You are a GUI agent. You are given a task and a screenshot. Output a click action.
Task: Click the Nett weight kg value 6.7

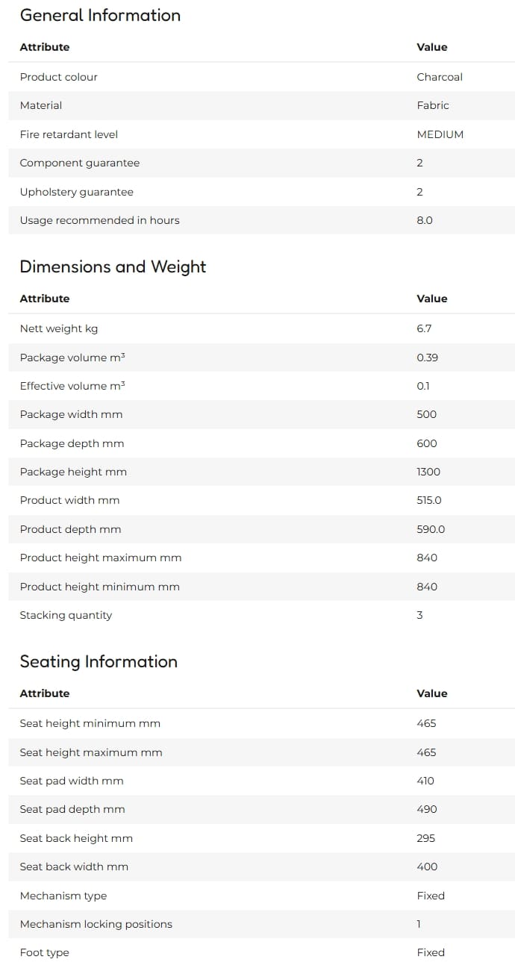pos(424,328)
